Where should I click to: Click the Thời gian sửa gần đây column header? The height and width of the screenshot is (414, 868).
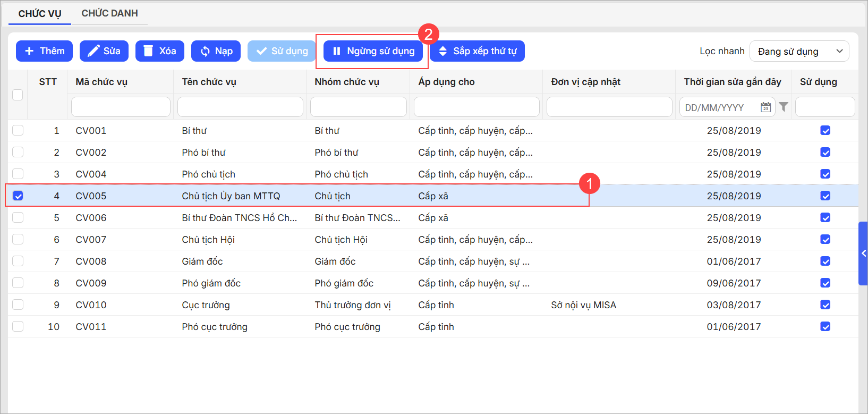pos(732,82)
